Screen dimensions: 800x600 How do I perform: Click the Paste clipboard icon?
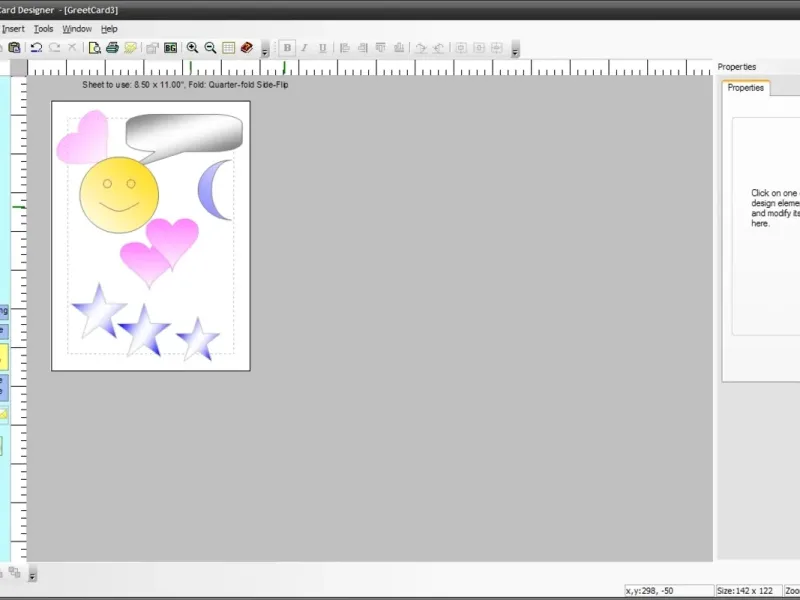14,47
